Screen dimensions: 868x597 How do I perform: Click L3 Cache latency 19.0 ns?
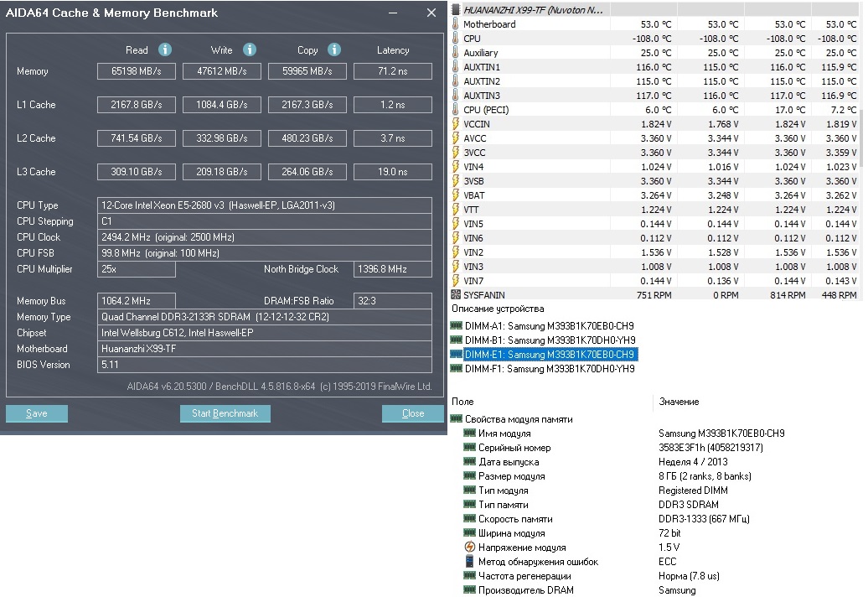point(392,172)
